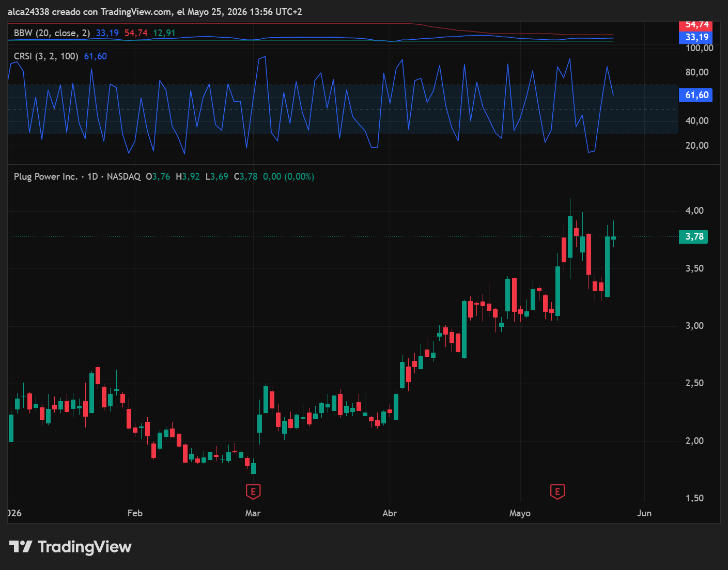Click the timestamp "Mayo 25, 2026 13:56 UTC+2"

[245, 11]
